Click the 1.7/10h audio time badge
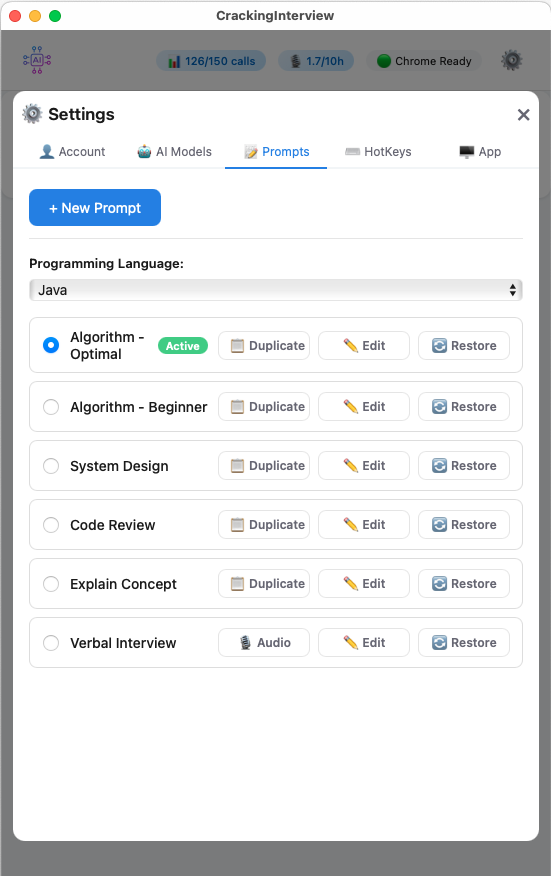 (316, 61)
